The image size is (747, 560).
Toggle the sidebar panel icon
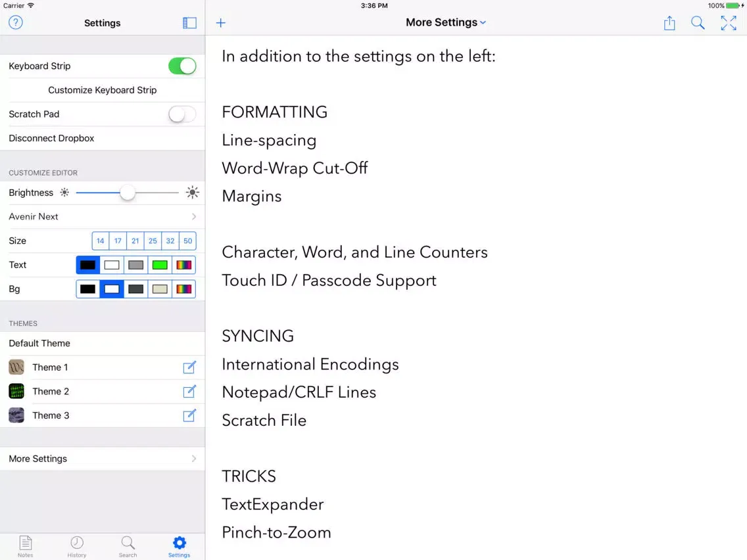pos(189,23)
